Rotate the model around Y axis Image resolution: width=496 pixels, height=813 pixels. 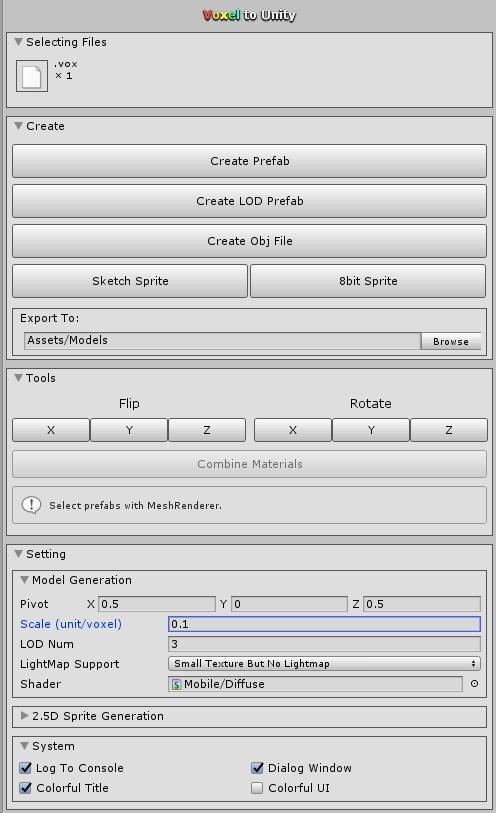tap(371, 430)
